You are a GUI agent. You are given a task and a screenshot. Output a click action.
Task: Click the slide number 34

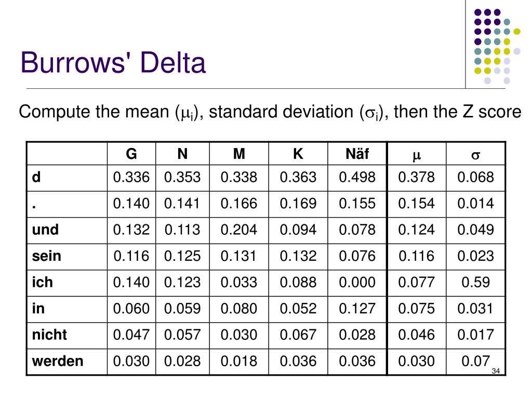[496, 371]
